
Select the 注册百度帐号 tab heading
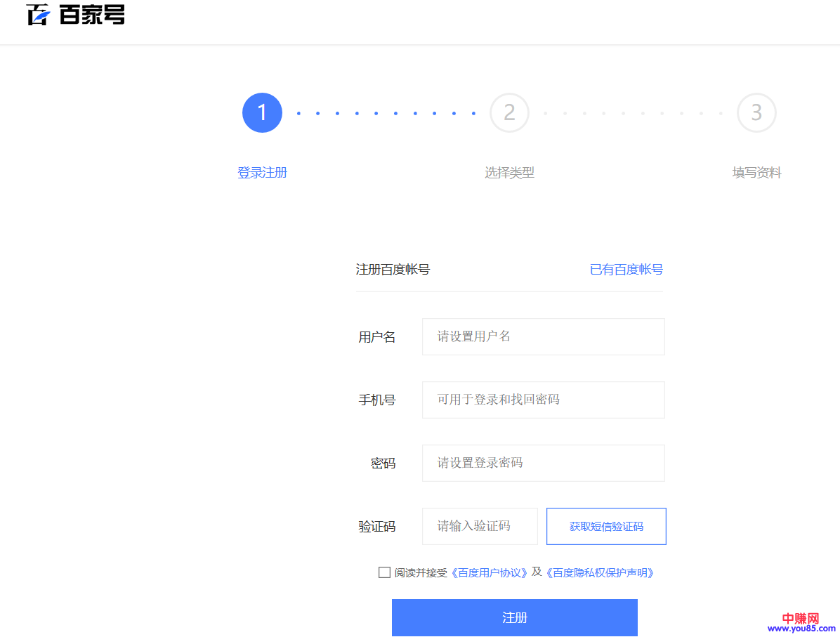point(393,269)
